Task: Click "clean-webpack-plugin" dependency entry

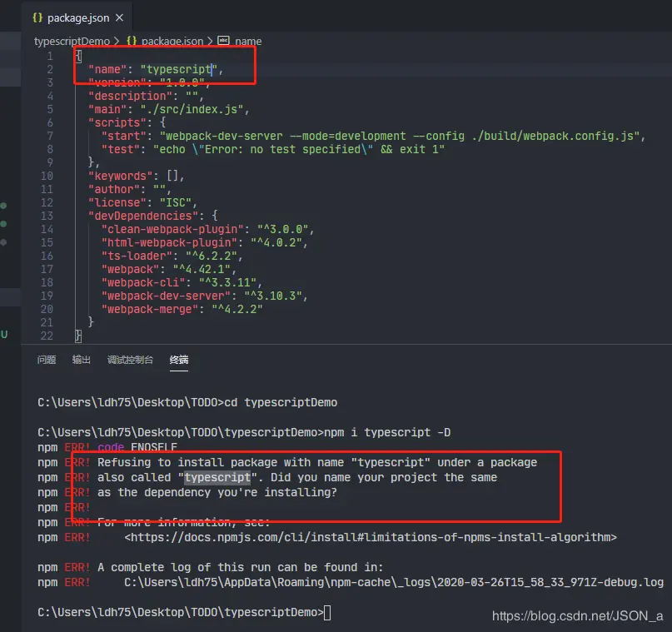Action: pyautogui.click(x=172, y=229)
